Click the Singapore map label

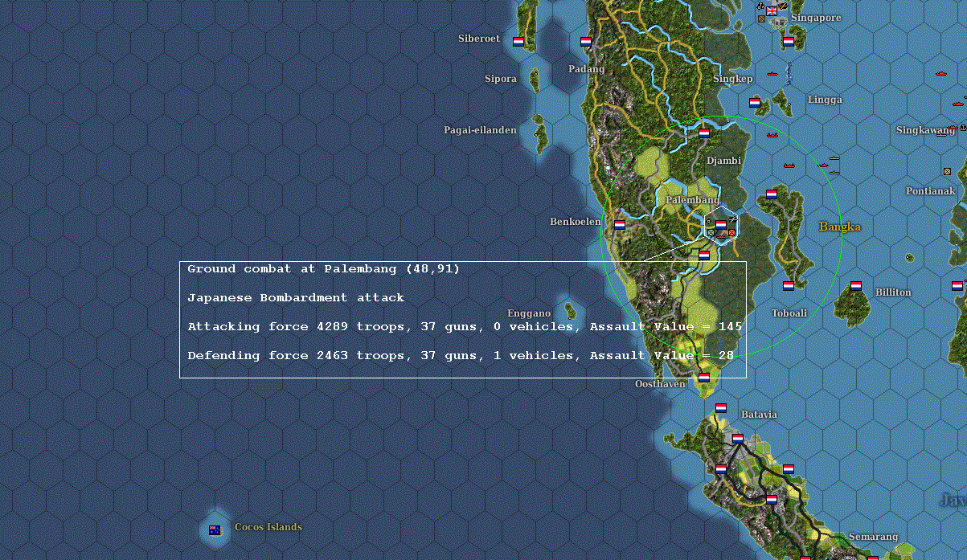tap(816, 18)
